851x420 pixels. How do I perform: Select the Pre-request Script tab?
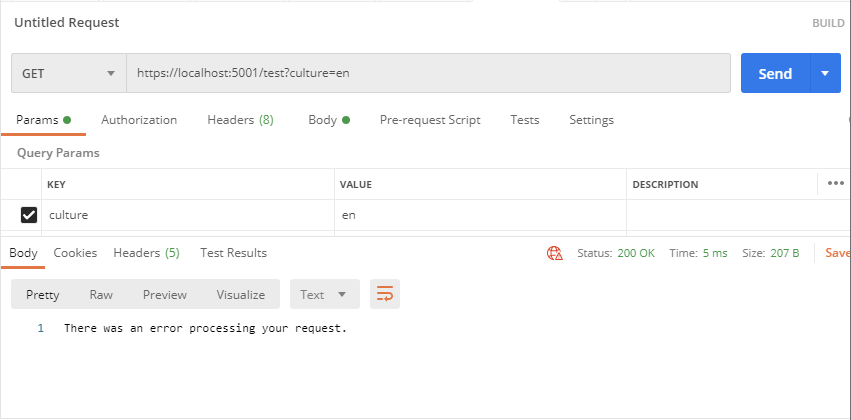430,120
